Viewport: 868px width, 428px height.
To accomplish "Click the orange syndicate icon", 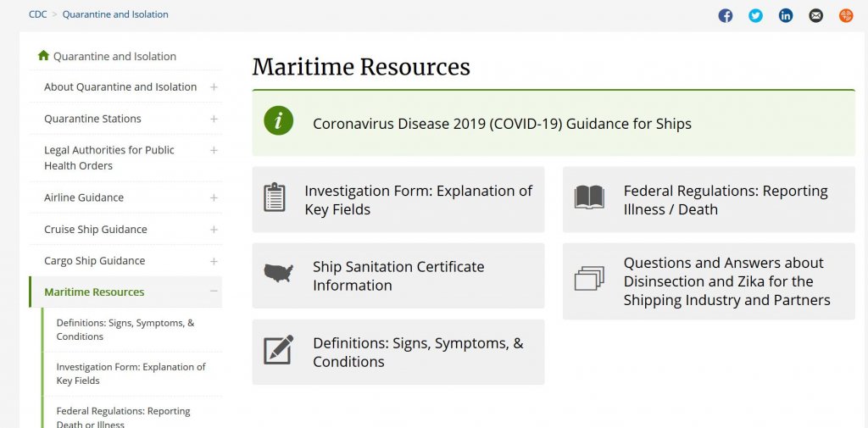I will (x=846, y=15).
